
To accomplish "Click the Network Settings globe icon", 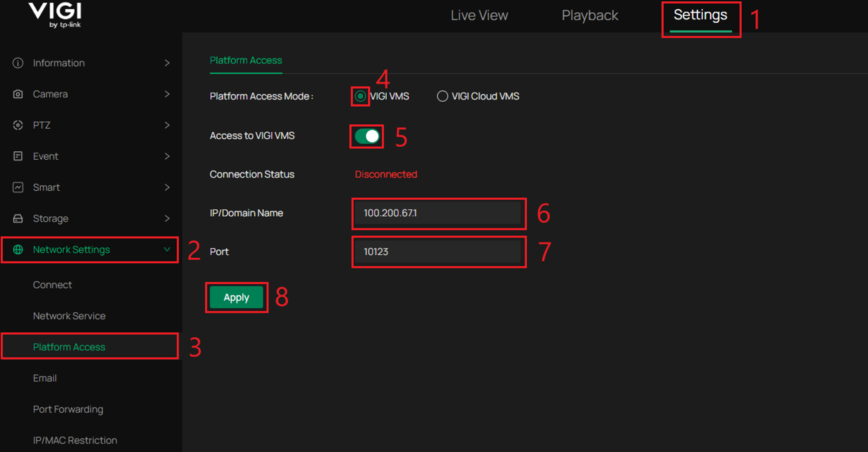I will [x=18, y=249].
